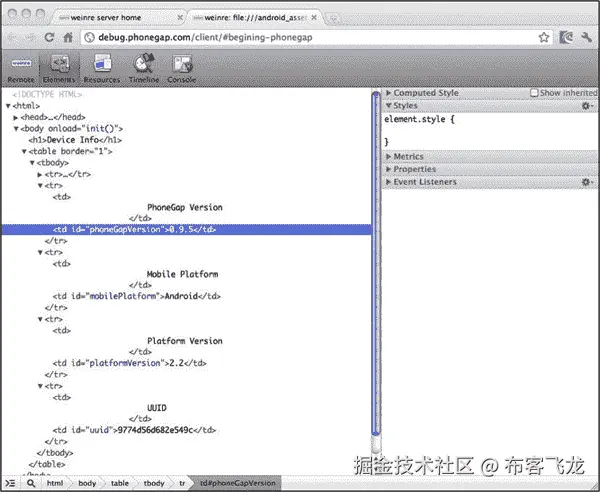Image resolution: width=600 pixels, height=492 pixels.
Task: Toggle the console drawer icon
Action: coord(10,483)
